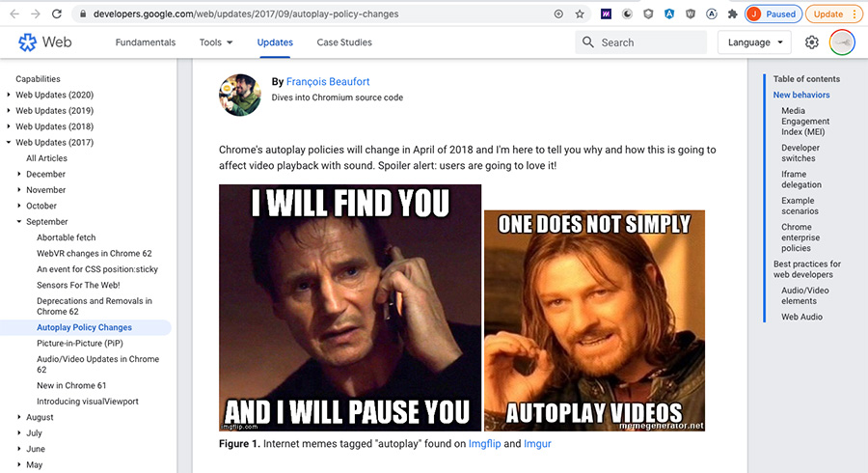Viewport: 868px width, 473px height.
Task: Click the Web logo asterisk icon
Action: point(27,42)
